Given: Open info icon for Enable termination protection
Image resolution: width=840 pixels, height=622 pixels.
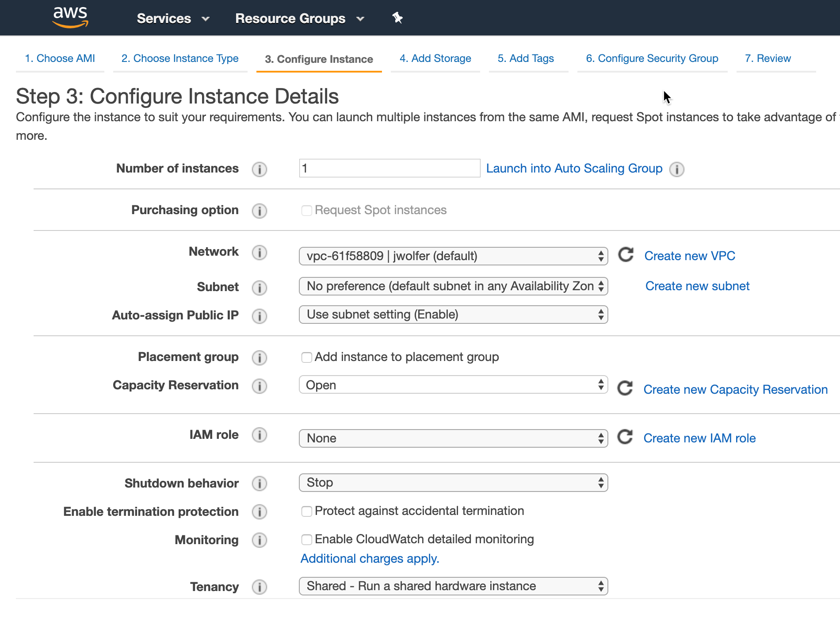Looking at the screenshot, I should pos(260,511).
